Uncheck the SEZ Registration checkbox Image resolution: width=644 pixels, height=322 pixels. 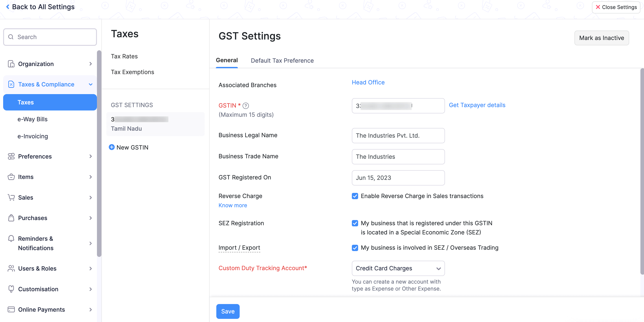coord(355,223)
